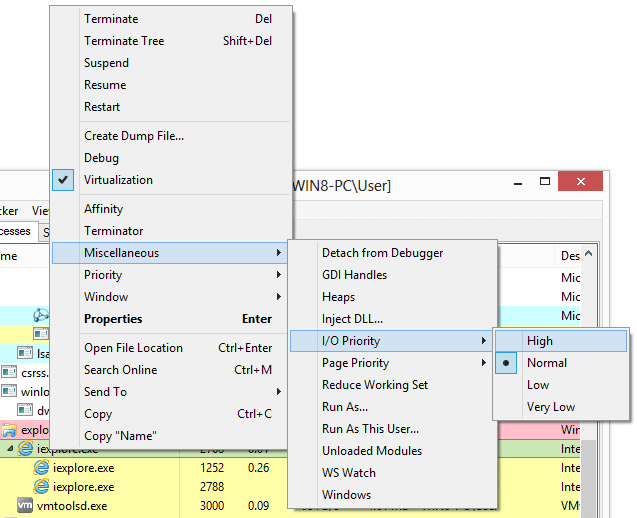Select Terminate Tree menu entry
Viewport: 637px width, 518px height.
(170, 41)
